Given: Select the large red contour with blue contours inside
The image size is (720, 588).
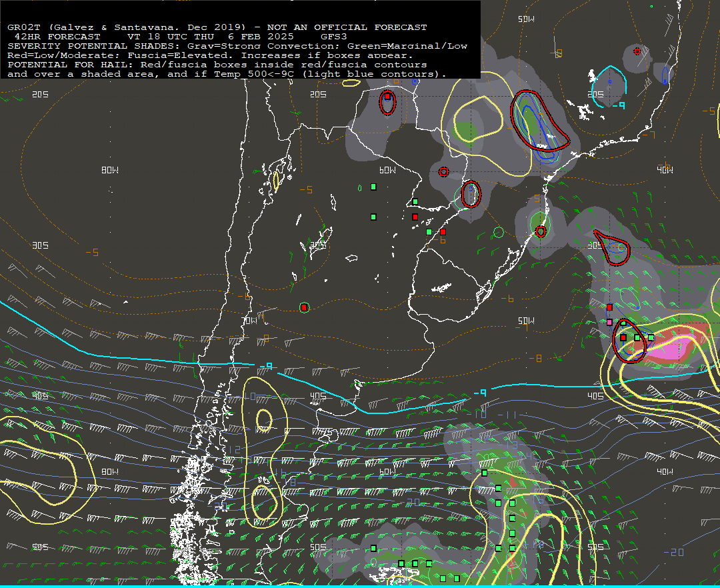Looking at the screenshot, I should tap(539, 121).
